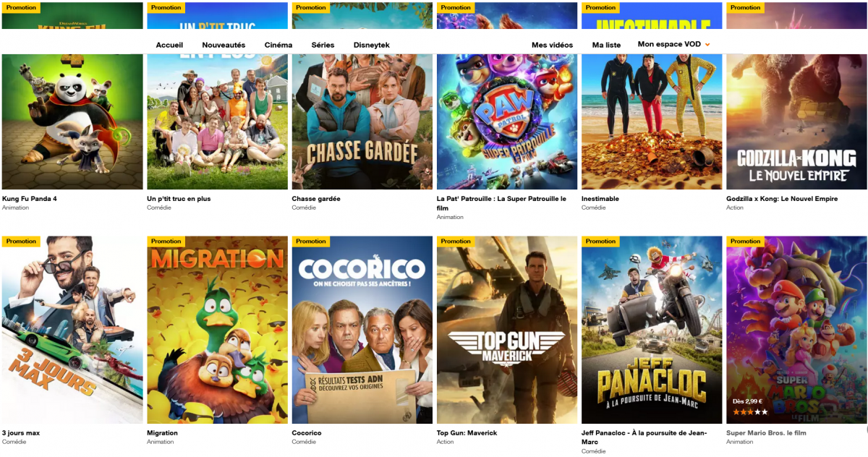Choose the Migration movie poster

point(217,330)
